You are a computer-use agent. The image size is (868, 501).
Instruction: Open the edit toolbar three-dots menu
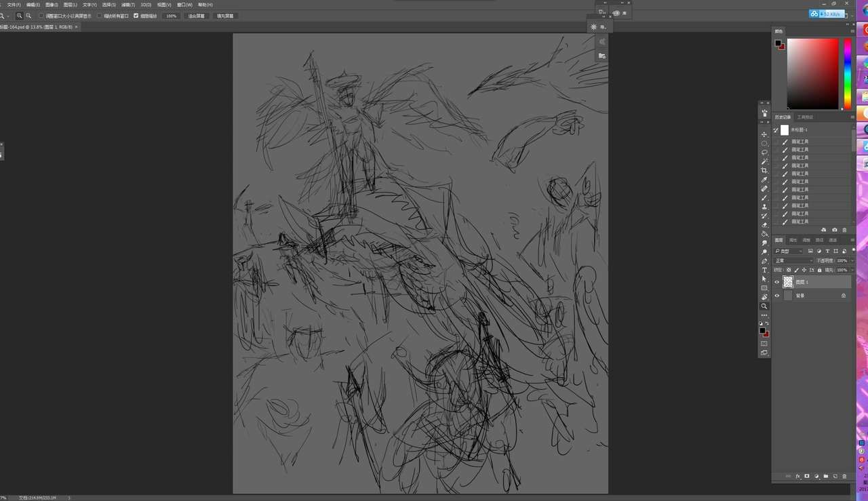(x=764, y=315)
